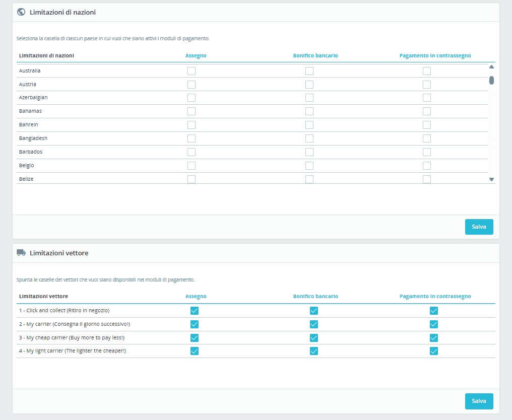
Task: Enable Assegno for Australia
Action: click(x=191, y=71)
